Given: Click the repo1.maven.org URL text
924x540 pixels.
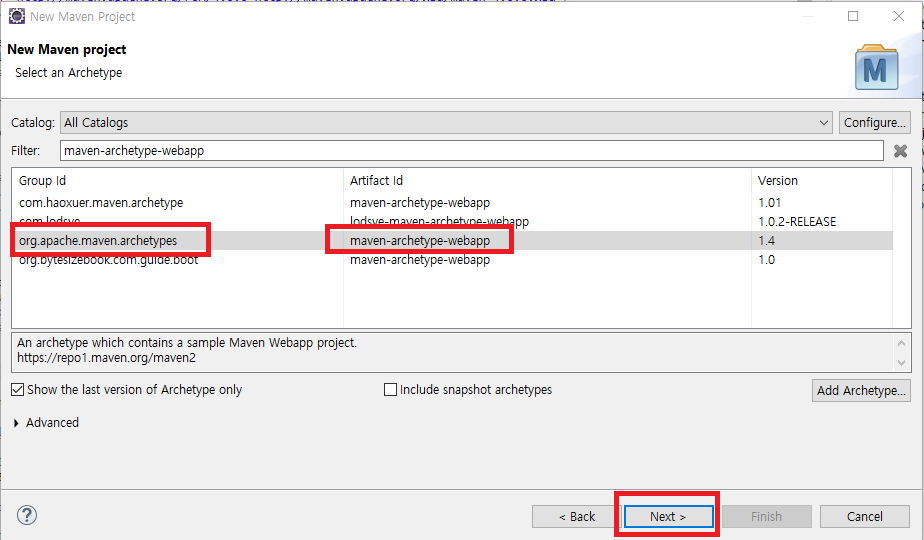Looking at the screenshot, I should coord(106,358).
